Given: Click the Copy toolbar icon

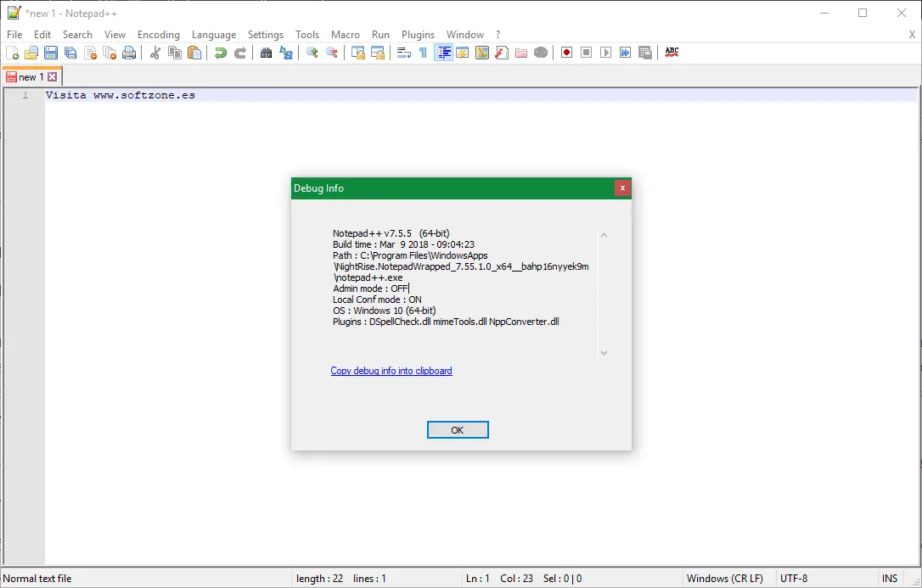Looking at the screenshot, I should pyautogui.click(x=175, y=53).
